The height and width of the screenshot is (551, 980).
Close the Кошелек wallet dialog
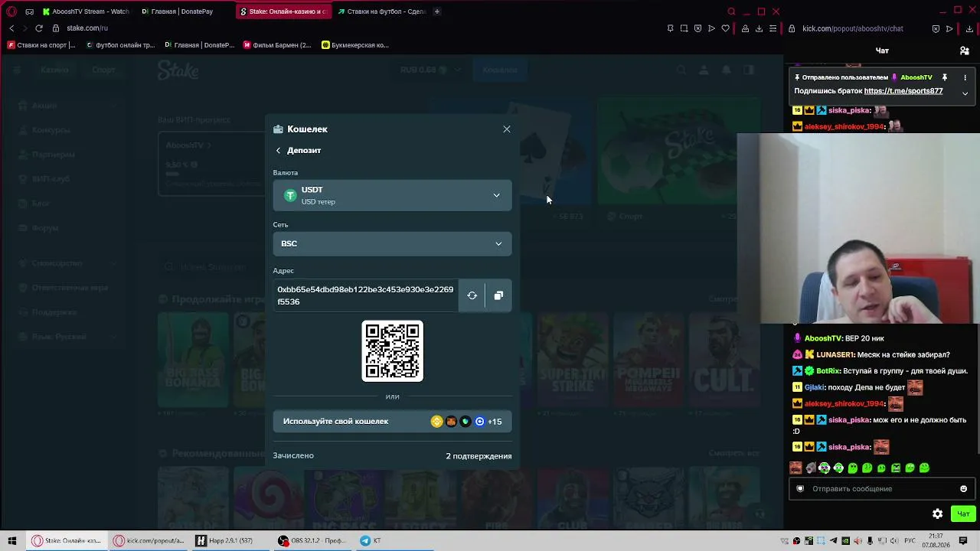pos(507,129)
